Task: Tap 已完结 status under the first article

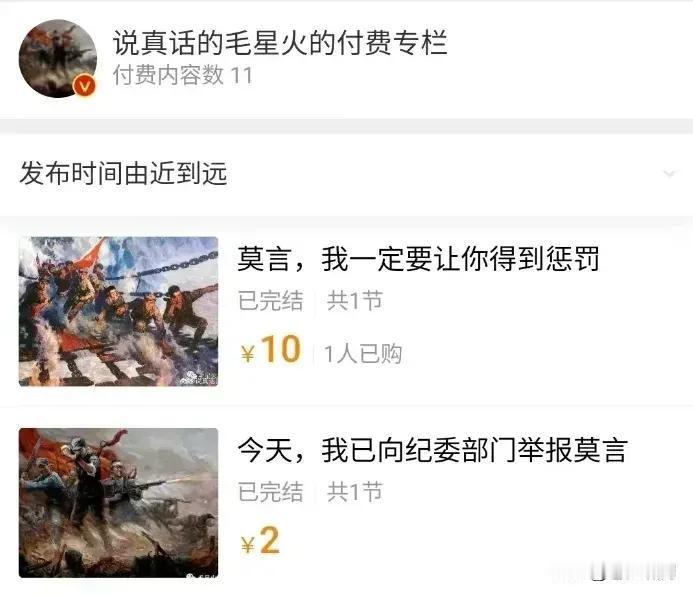Action: coord(270,301)
